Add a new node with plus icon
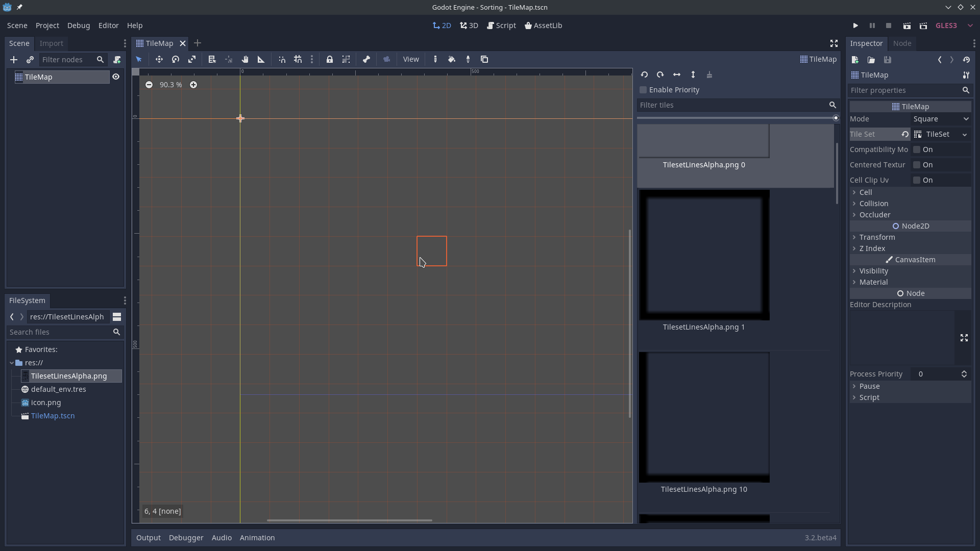This screenshot has width=980, height=551. (x=14, y=60)
